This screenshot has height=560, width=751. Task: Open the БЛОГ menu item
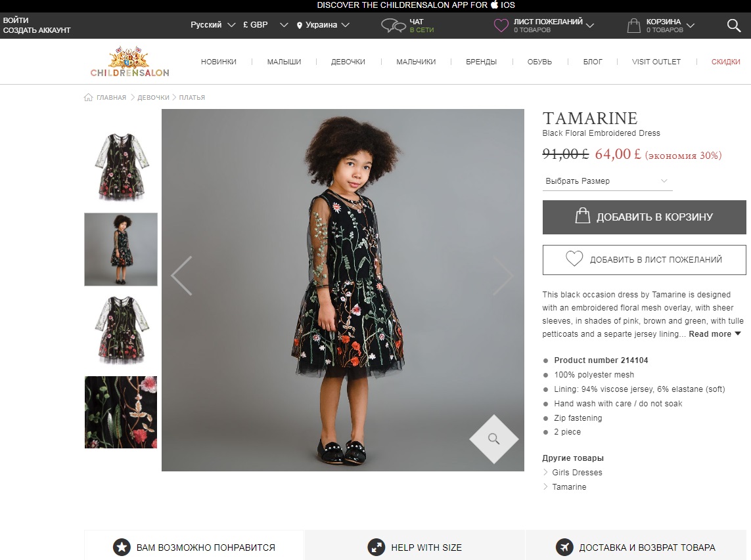(x=593, y=62)
